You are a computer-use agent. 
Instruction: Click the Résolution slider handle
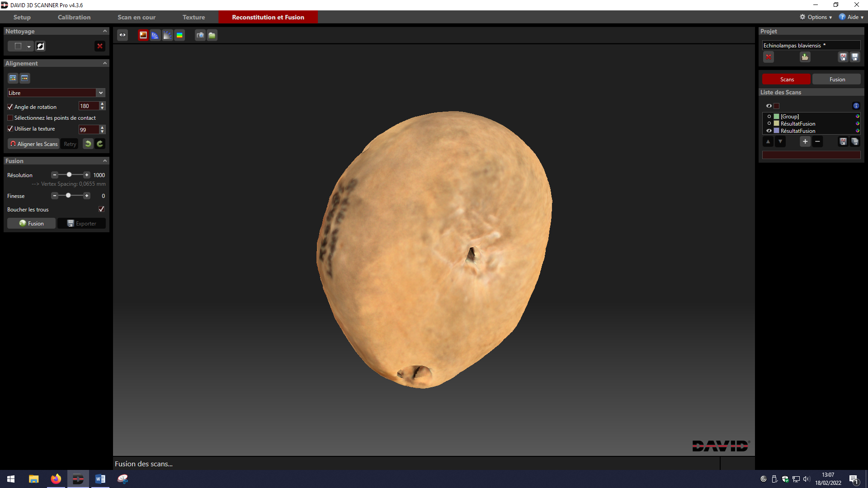(x=69, y=175)
